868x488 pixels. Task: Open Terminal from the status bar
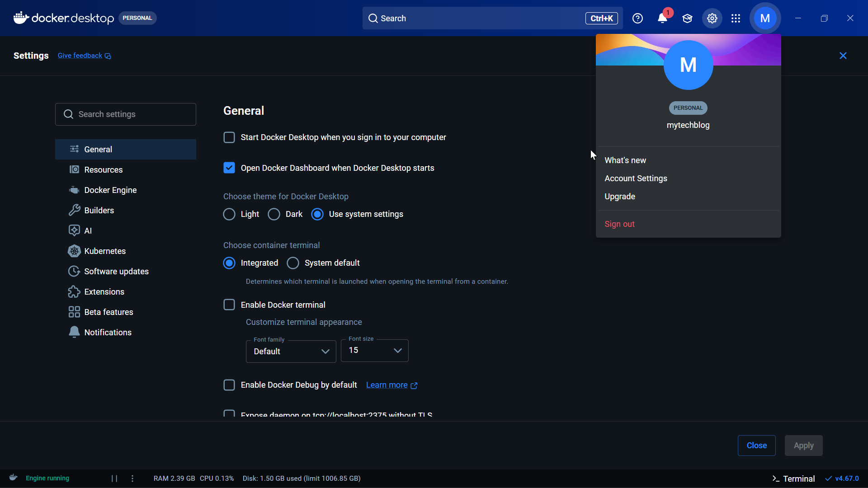[x=793, y=479]
